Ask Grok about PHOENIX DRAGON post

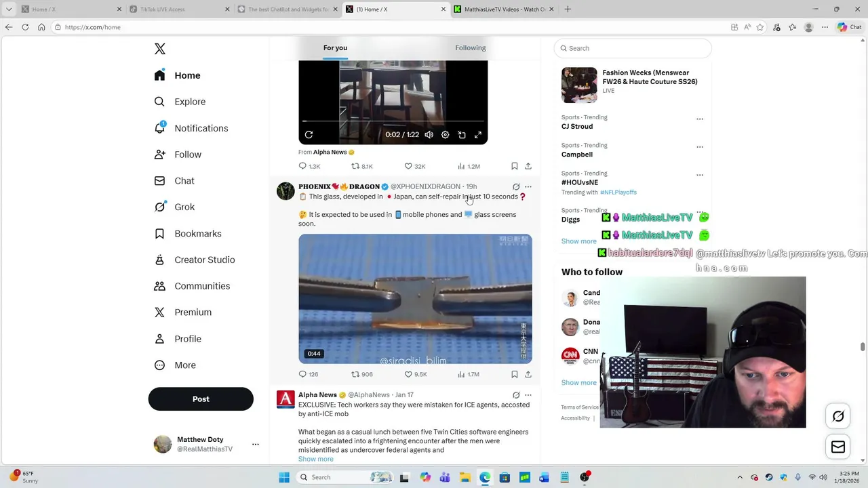[516, 186]
